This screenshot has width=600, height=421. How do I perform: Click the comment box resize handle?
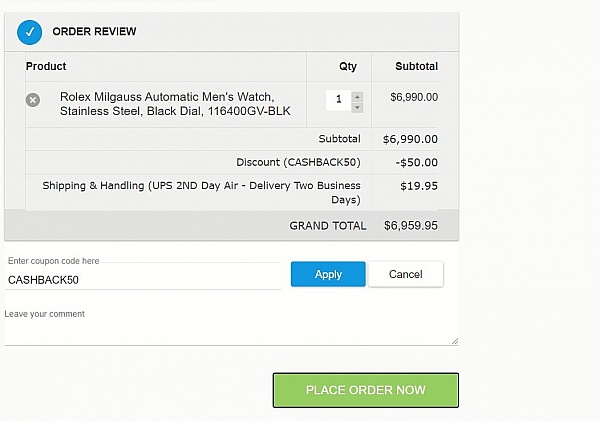tap(455, 341)
